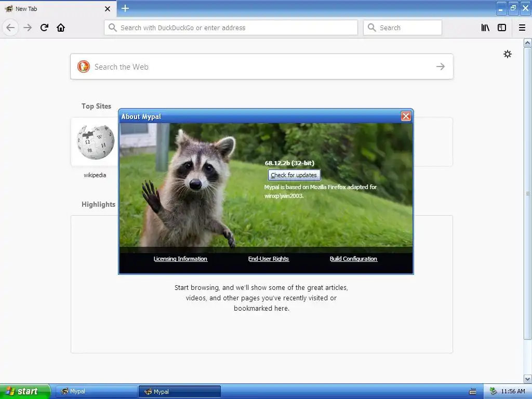532x399 pixels.
Task: Open the hamburger application menu
Action: coord(522,28)
